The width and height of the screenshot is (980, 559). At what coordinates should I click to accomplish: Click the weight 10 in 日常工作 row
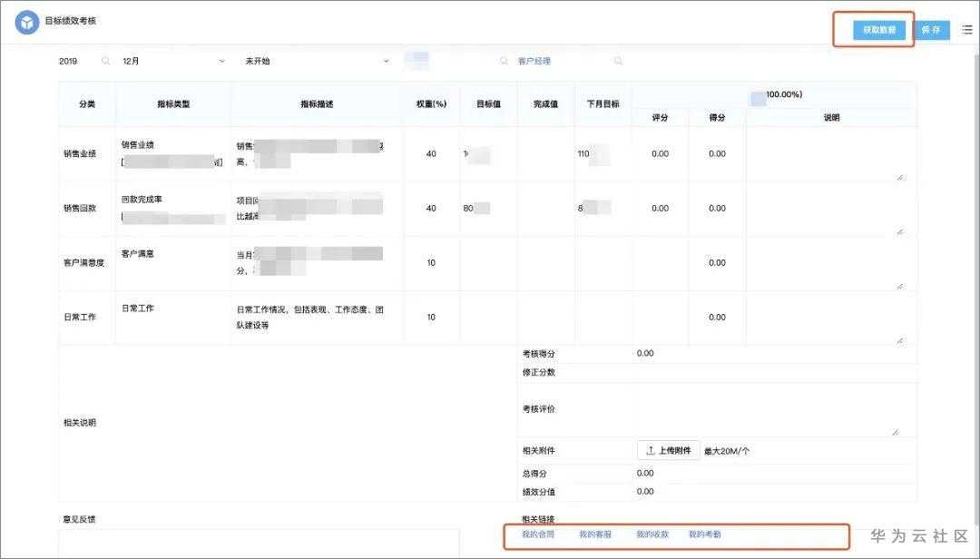tap(431, 317)
